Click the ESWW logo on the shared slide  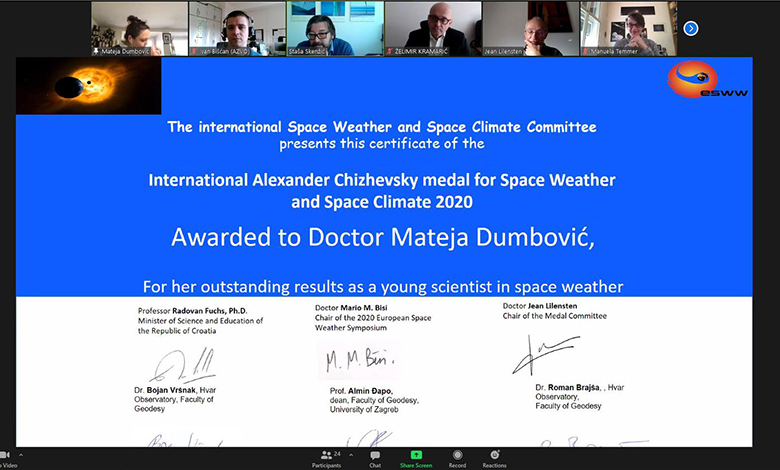pos(707,79)
